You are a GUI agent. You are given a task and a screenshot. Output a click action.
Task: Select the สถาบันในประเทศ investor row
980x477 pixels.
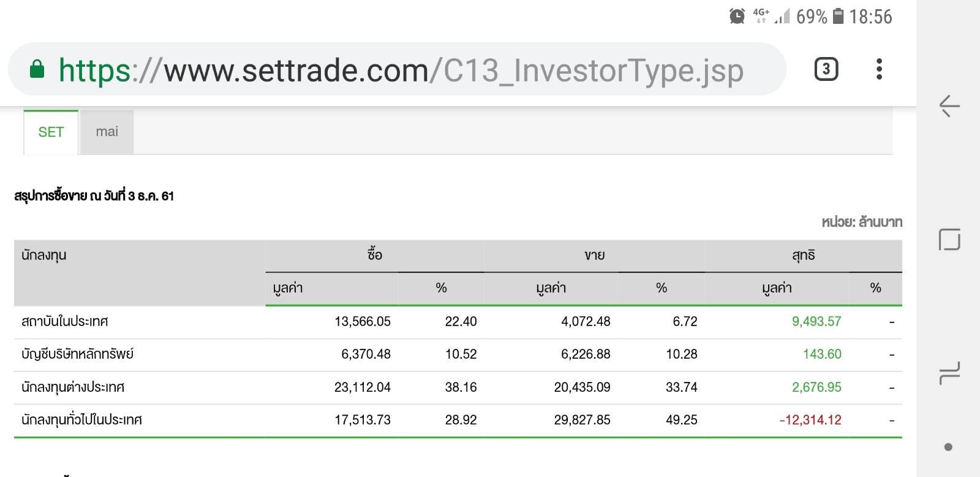(65, 321)
